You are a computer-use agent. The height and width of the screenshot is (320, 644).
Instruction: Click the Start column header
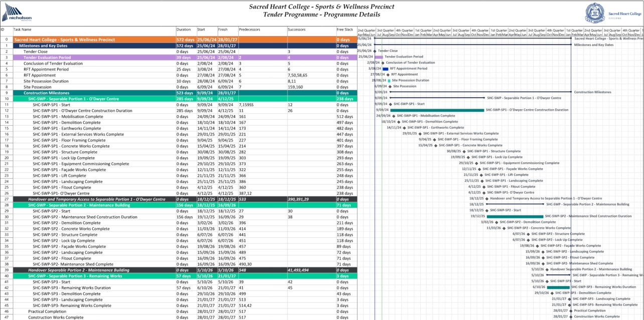(x=201, y=30)
